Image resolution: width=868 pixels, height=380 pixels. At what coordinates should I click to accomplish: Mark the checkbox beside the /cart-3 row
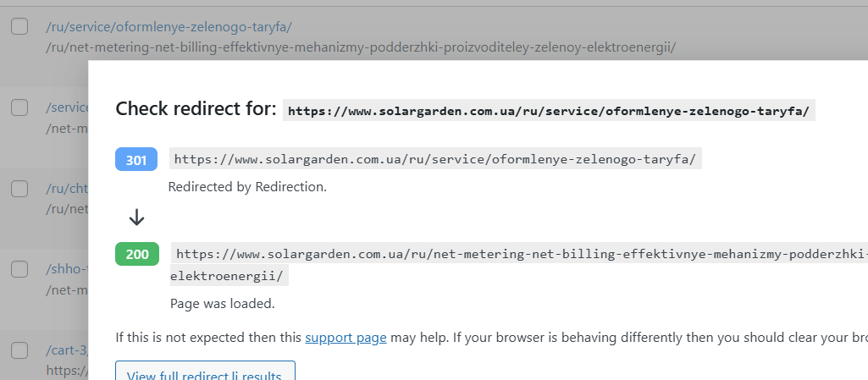coord(19,350)
